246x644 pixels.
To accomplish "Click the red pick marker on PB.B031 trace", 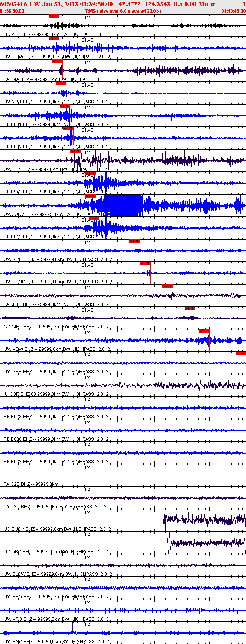I will point(65,106).
